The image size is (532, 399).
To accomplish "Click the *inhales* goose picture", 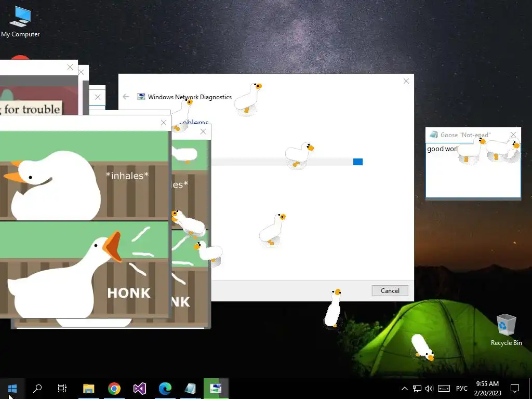I will [x=84, y=176].
